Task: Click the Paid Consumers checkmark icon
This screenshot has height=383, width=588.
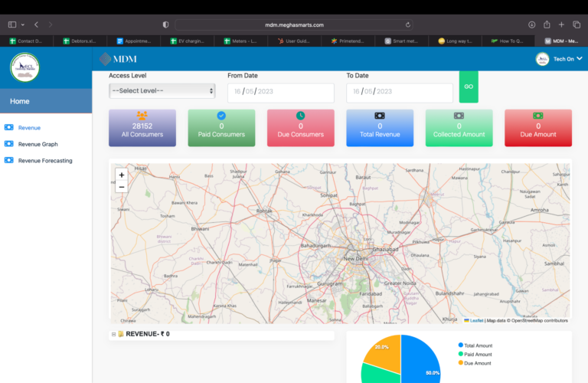Action: 221,115
